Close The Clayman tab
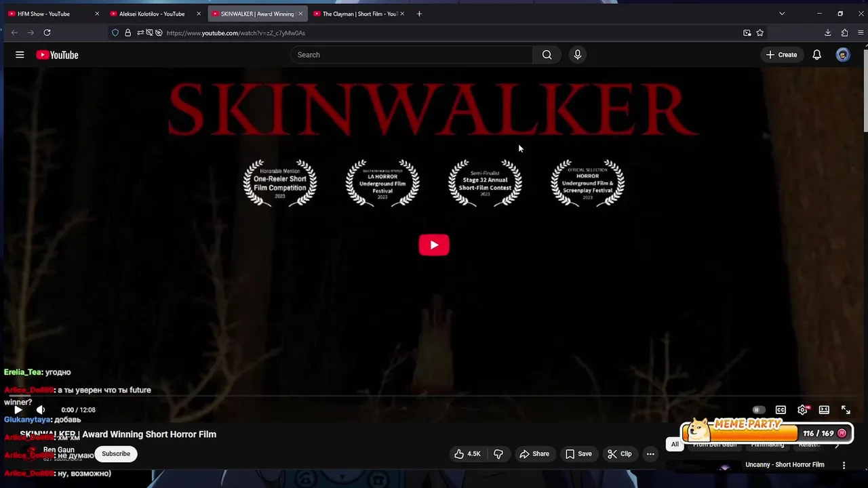This screenshot has width=868, height=488. [x=402, y=14]
